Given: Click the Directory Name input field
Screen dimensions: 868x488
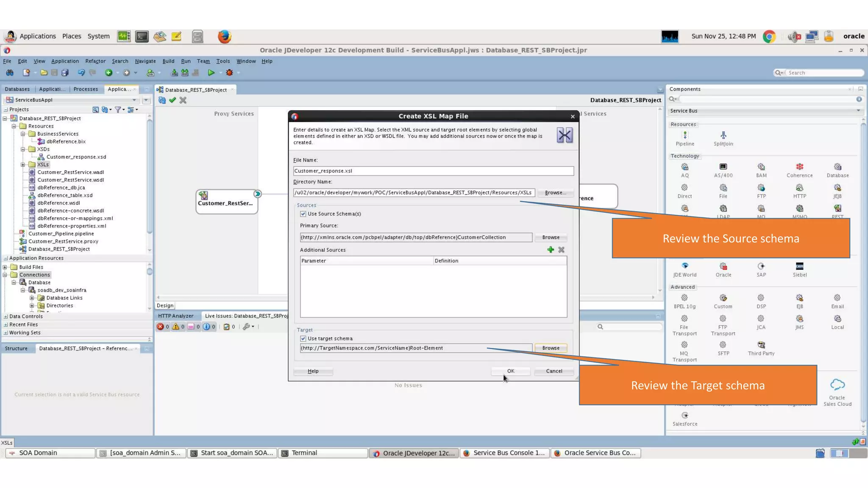Looking at the screenshot, I should click(x=414, y=193).
